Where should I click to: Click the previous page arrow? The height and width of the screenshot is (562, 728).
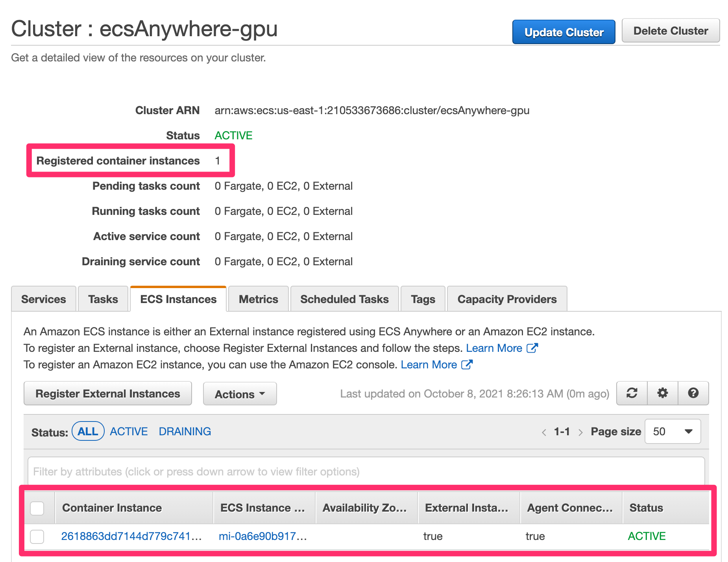pos(544,431)
